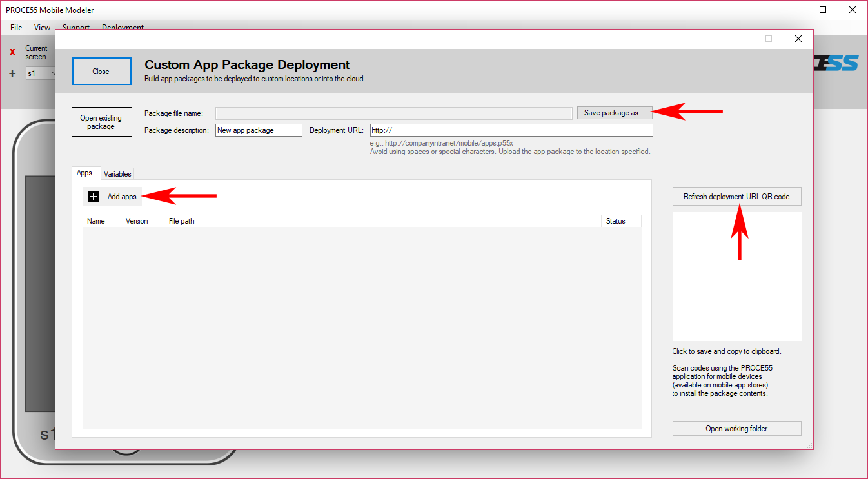Sort by the Version column header
This screenshot has height=479, width=868.
point(143,221)
